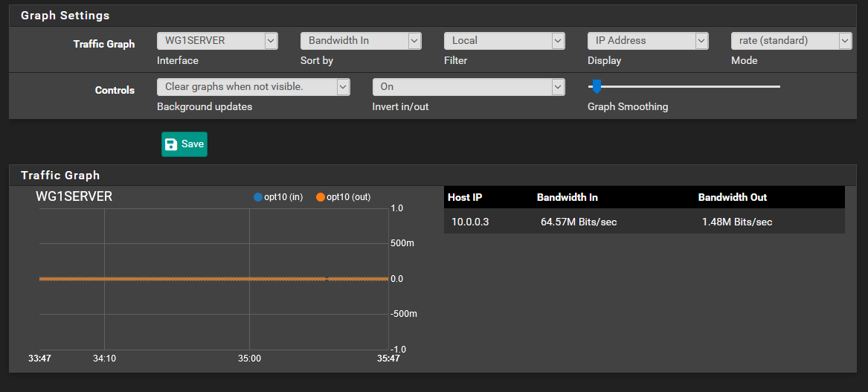Toggle the blue opt10 (in) legend dot
Viewport: 868px width, 392px height.
tap(258, 197)
